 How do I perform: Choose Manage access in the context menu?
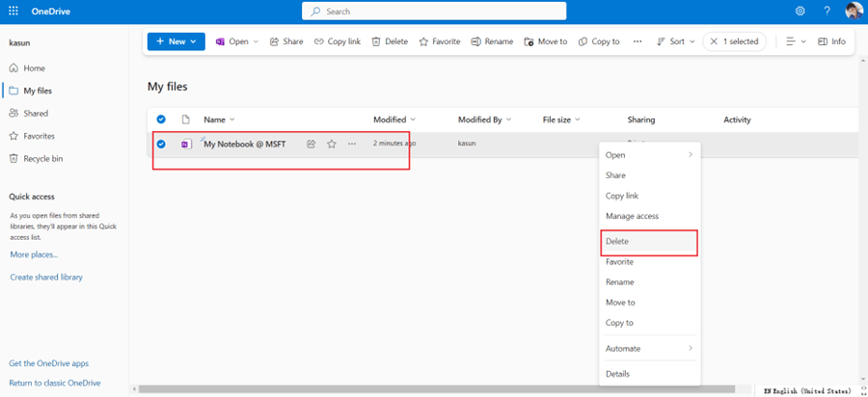(650, 216)
